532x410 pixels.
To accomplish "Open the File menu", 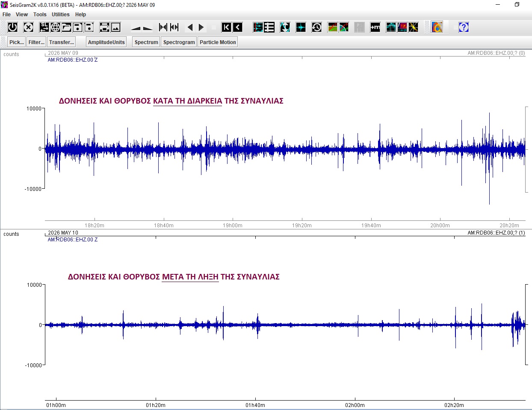I will coord(6,15).
